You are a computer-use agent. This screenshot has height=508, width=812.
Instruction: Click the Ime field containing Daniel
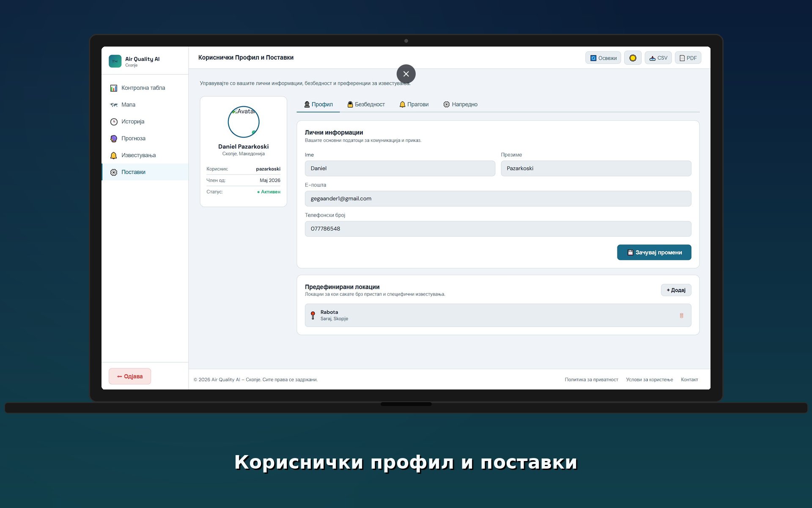pyautogui.click(x=400, y=168)
